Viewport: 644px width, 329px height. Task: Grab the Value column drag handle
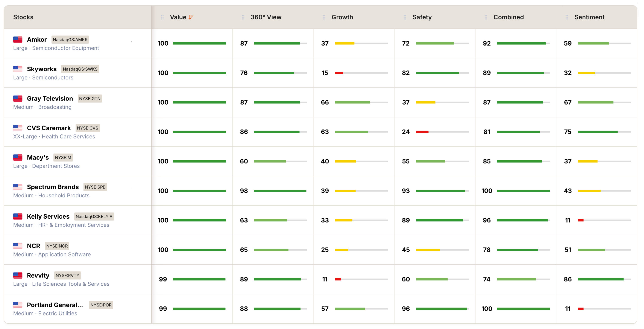162,17
